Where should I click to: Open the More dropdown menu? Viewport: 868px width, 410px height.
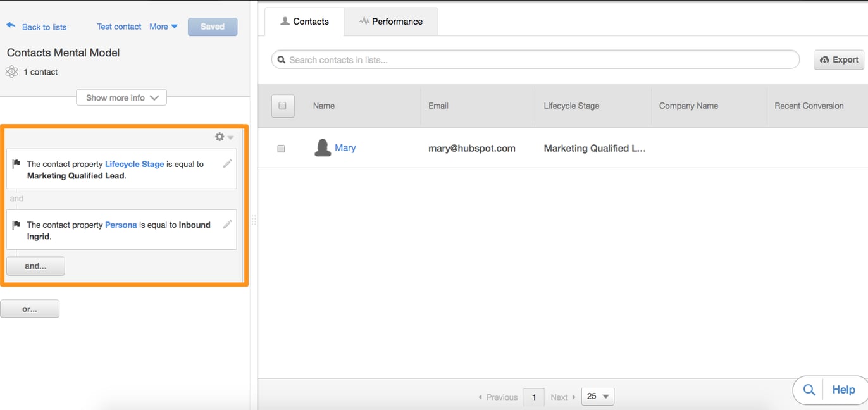coord(164,27)
